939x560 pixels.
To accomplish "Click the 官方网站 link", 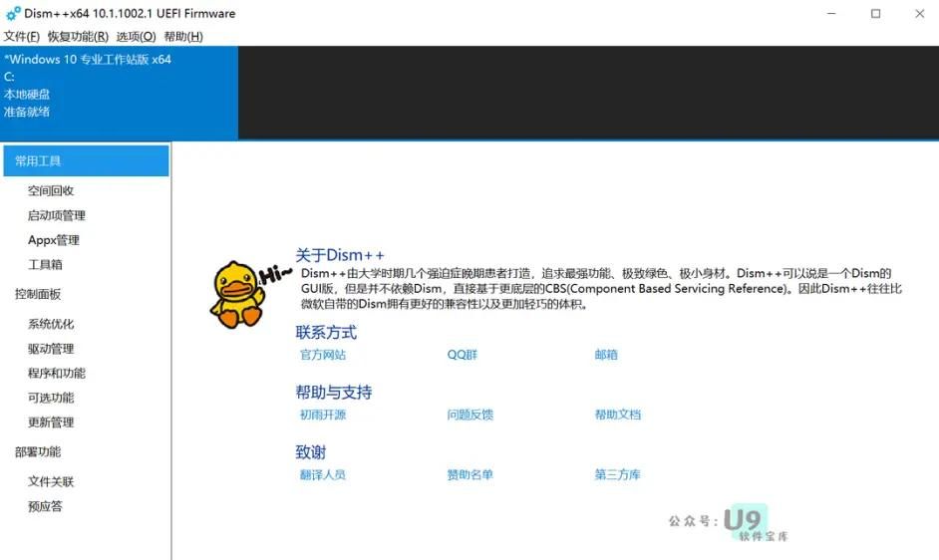I will tap(323, 355).
